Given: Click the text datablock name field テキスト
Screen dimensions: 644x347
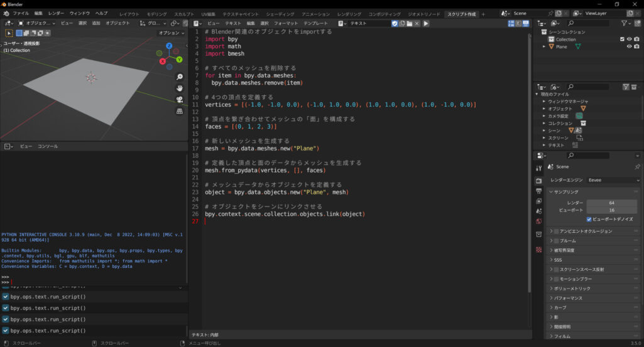Looking at the screenshot, I should click(x=369, y=23).
